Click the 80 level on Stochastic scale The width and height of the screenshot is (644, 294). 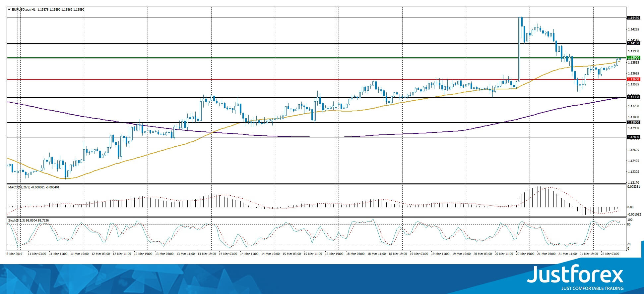click(629, 224)
